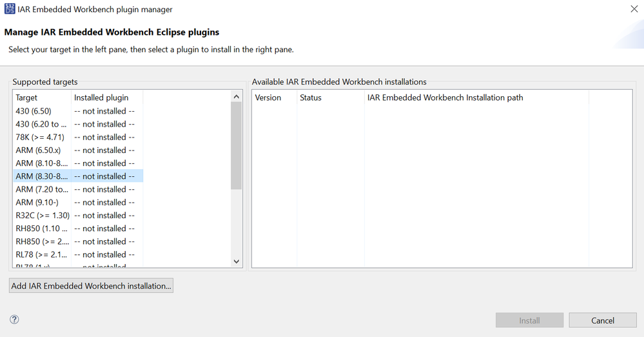Click the Cancel button
Viewport: 644px width, 337px height.
tap(603, 320)
